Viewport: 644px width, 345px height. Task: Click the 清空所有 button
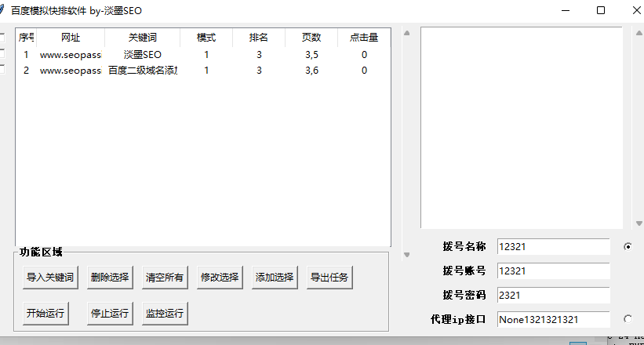coord(165,278)
